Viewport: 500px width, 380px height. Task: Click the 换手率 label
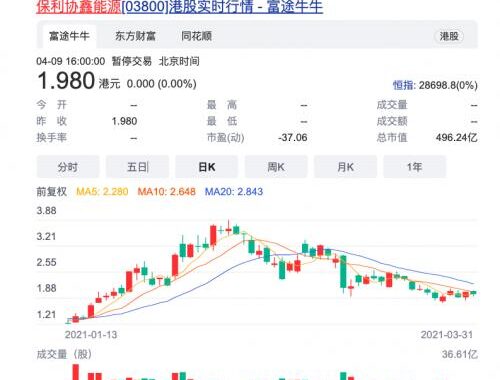[x=52, y=137]
